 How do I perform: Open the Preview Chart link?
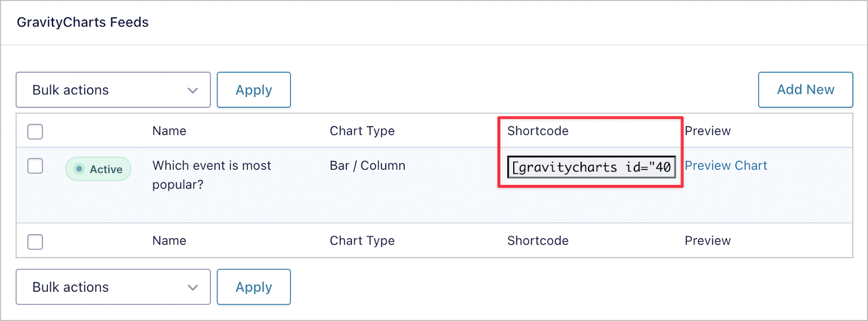[726, 165]
